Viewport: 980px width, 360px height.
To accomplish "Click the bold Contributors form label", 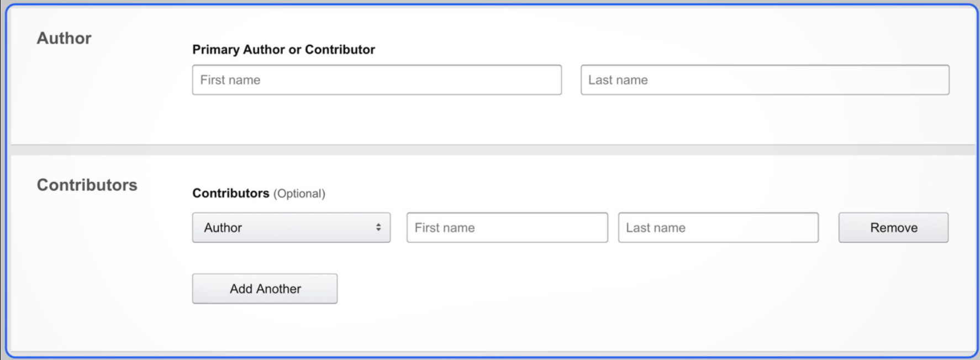I will (x=231, y=194).
